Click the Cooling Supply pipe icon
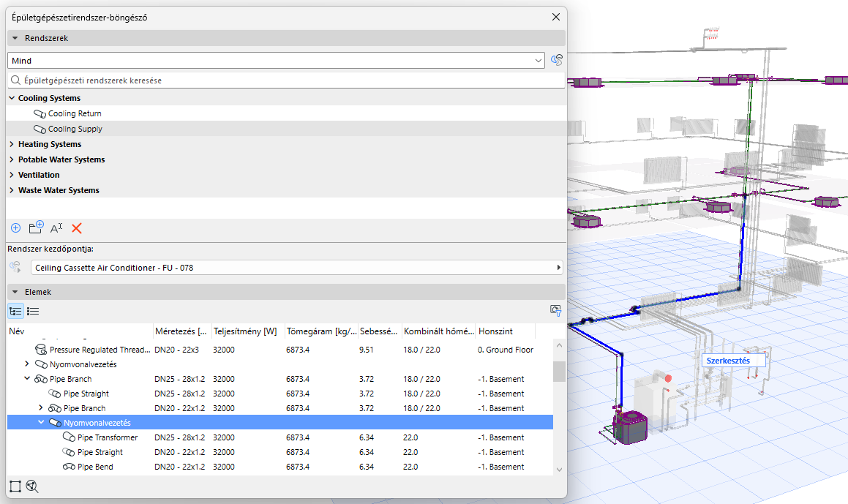 (x=40, y=129)
